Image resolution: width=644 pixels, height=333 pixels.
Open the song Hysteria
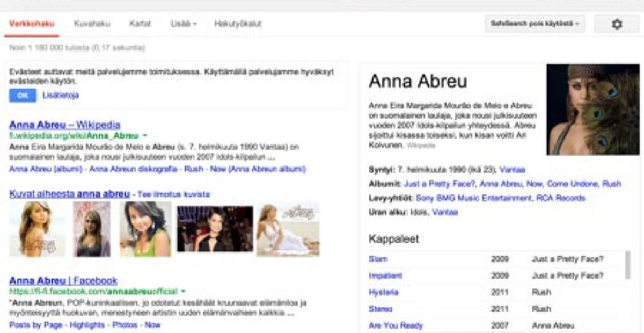[383, 292]
